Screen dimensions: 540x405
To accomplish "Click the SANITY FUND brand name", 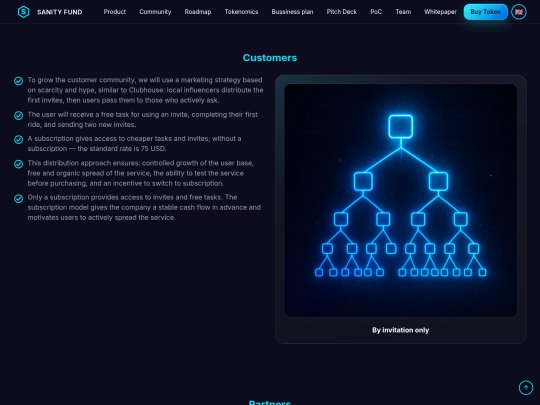I will pos(60,12).
